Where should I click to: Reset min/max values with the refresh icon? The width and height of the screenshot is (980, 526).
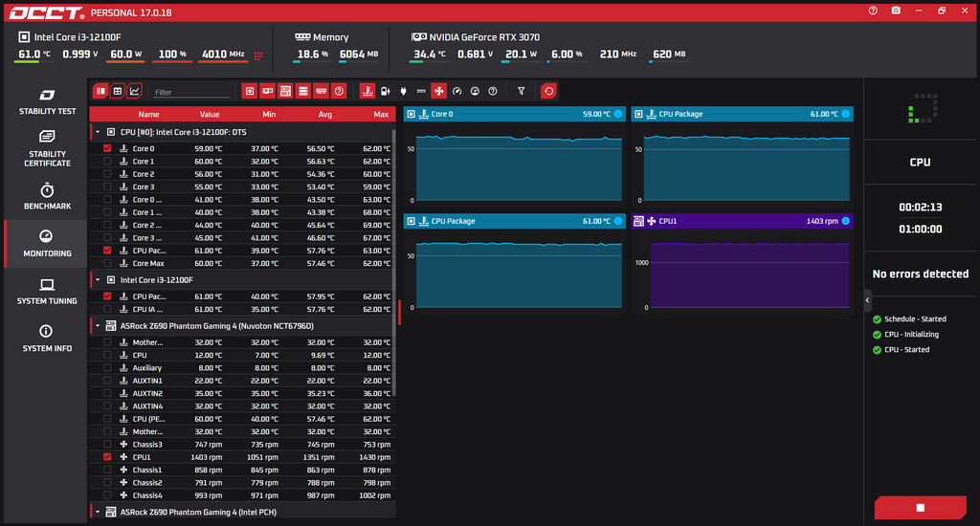[x=548, y=91]
